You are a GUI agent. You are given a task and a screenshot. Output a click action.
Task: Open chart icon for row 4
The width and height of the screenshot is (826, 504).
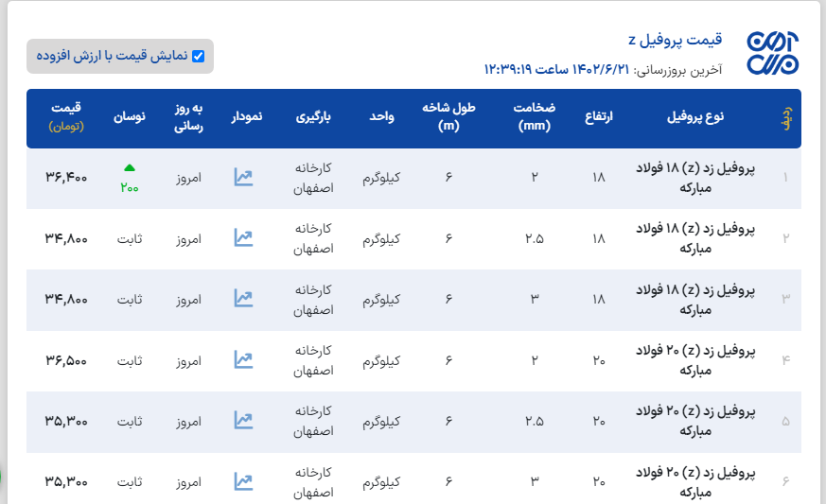244,359
